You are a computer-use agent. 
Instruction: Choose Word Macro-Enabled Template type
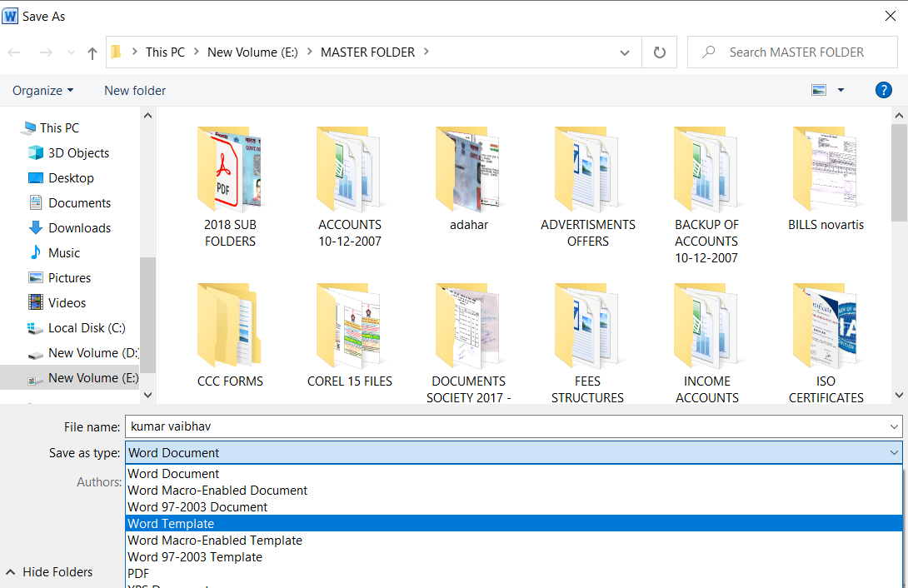[514, 540]
